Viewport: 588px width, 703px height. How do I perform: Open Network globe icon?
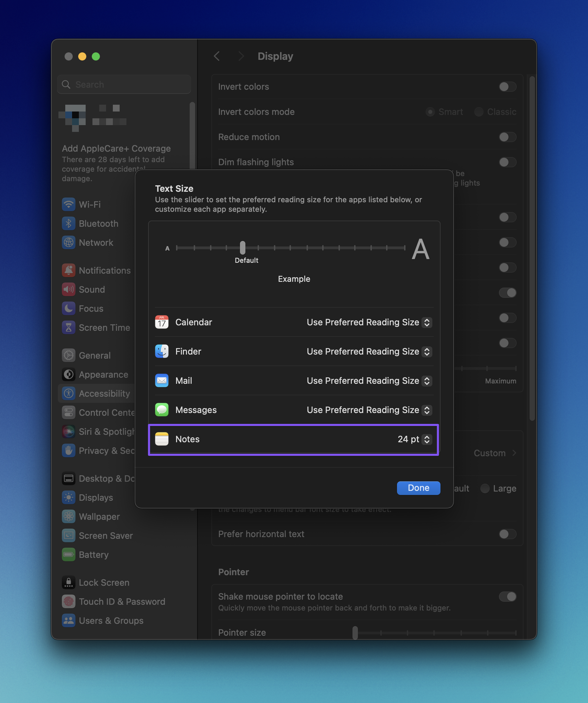69,242
